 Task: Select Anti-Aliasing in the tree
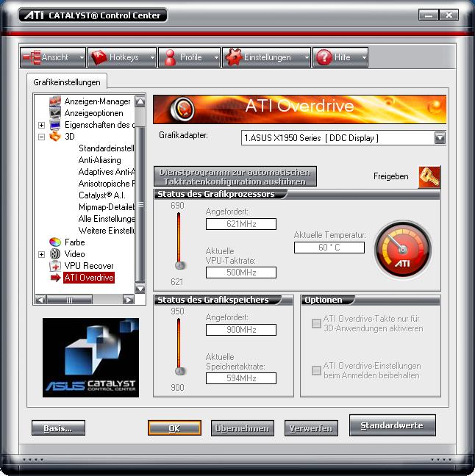(100, 160)
